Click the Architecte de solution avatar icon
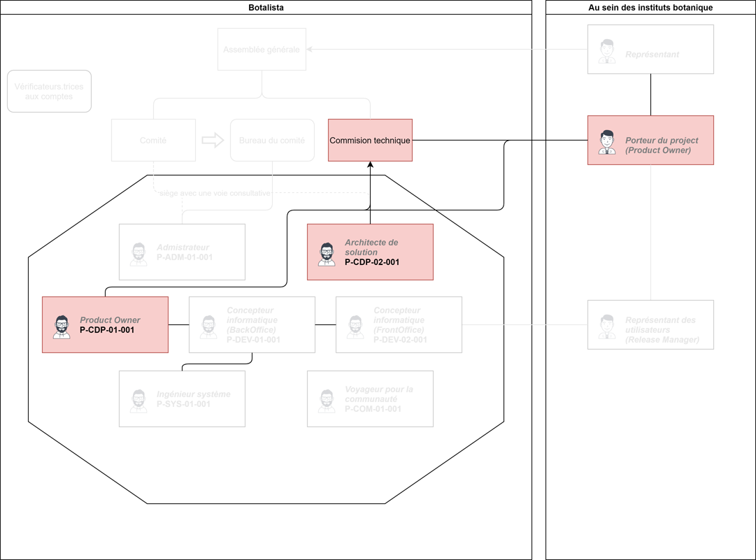 tap(327, 254)
